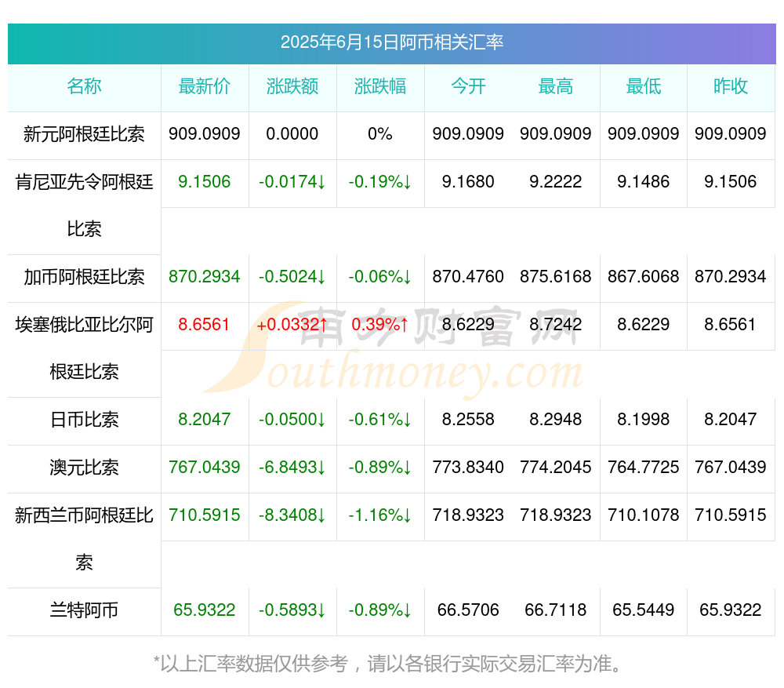Click the table title 2025年6月15日阿币相关汇率
Screen dimensions: 784x688
391,42
